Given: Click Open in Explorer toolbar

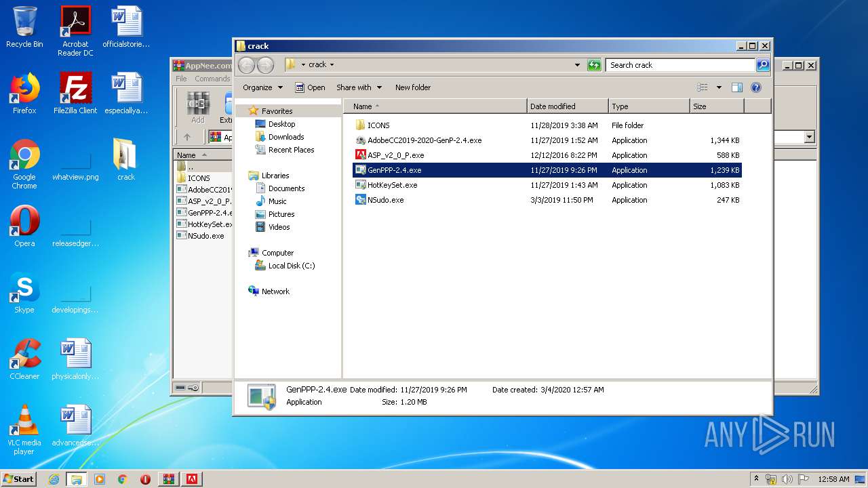Looking at the screenshot, I should (310, 87).
